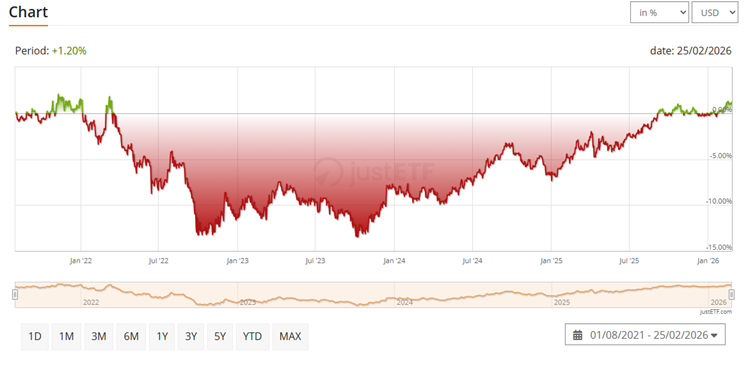Click the right navigator range handle

coord(731,294)
